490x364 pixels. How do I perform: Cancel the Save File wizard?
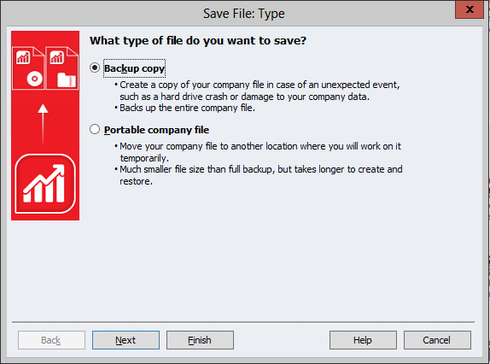437,340
